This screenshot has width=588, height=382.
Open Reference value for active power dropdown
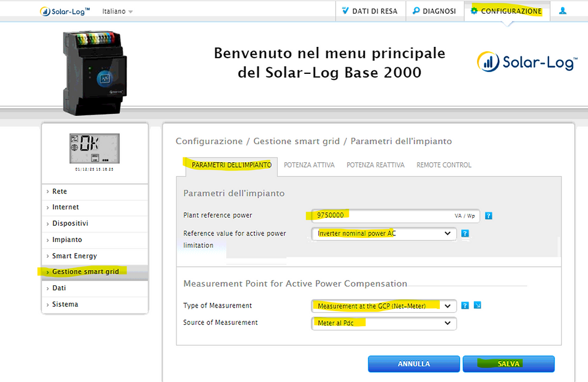(383, 234)
